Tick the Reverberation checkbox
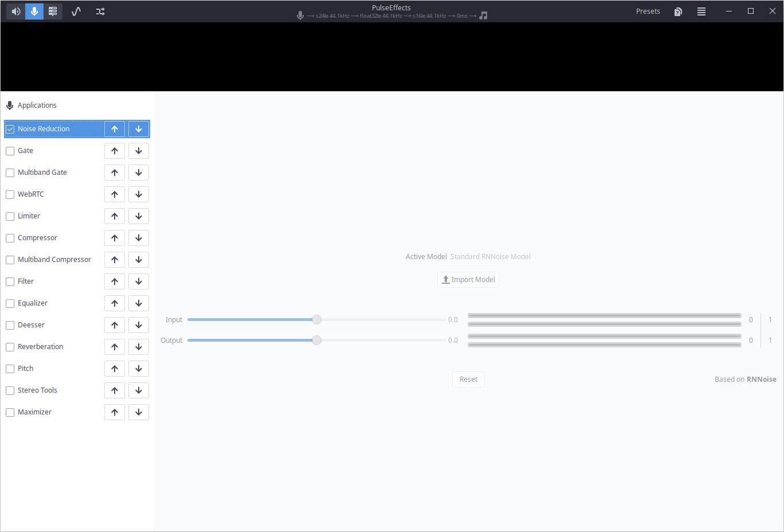This screenshot has height=532, width=784. 10,347
